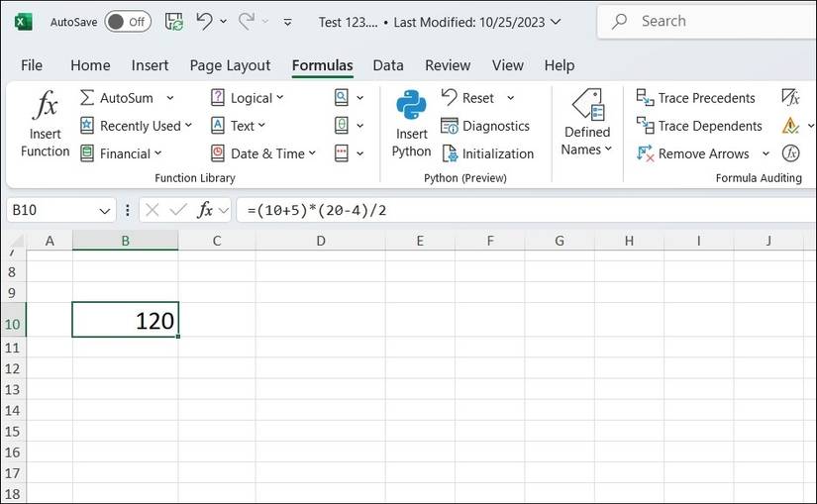Select column B header
This screenshot has width=817, height=504.
coord(125,241)
